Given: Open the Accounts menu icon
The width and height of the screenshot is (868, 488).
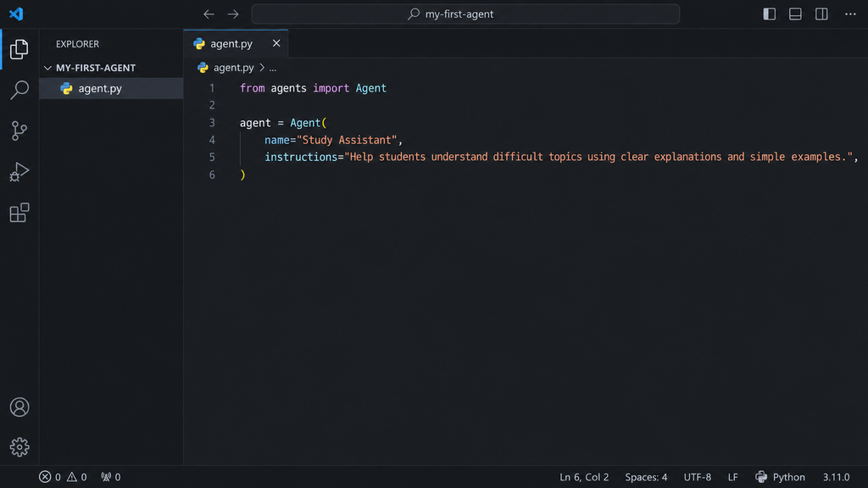Looking at the screenshot, I should point(19,408).
